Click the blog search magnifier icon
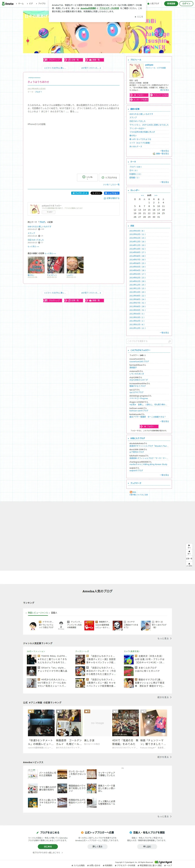Screen dimensions: 195x868 click(169, 341)
